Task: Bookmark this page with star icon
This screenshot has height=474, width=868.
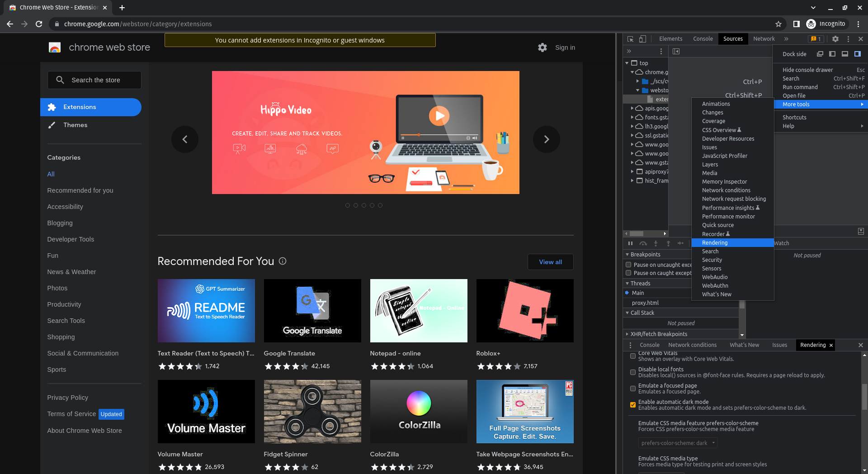Action: click(778, 24)
